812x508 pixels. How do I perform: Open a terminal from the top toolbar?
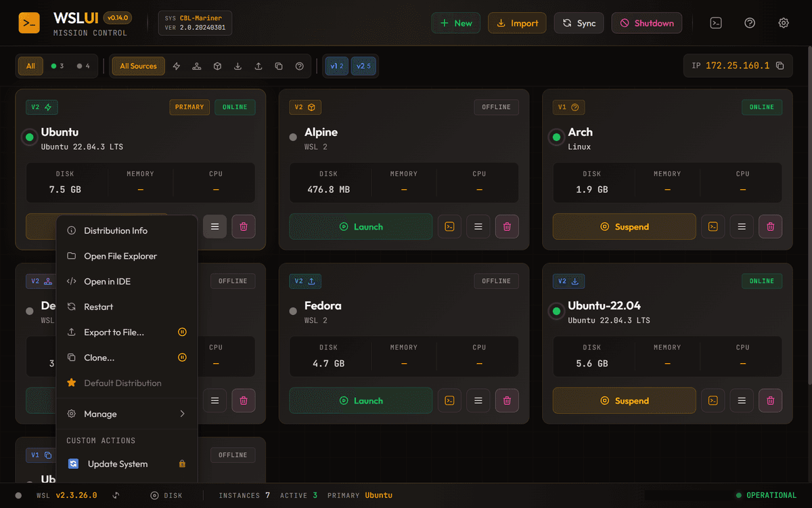tap(716, 22)
